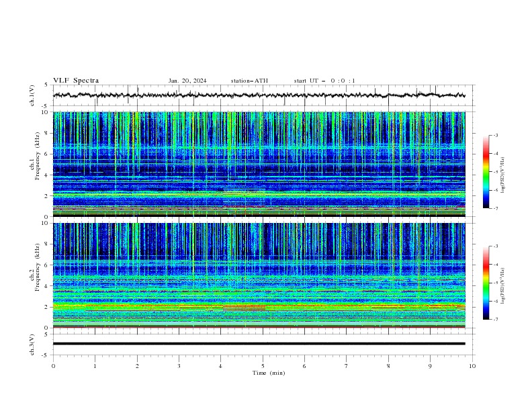Click the ch.1 PSD color bar
532x411 pixels.
coord(486,172)
